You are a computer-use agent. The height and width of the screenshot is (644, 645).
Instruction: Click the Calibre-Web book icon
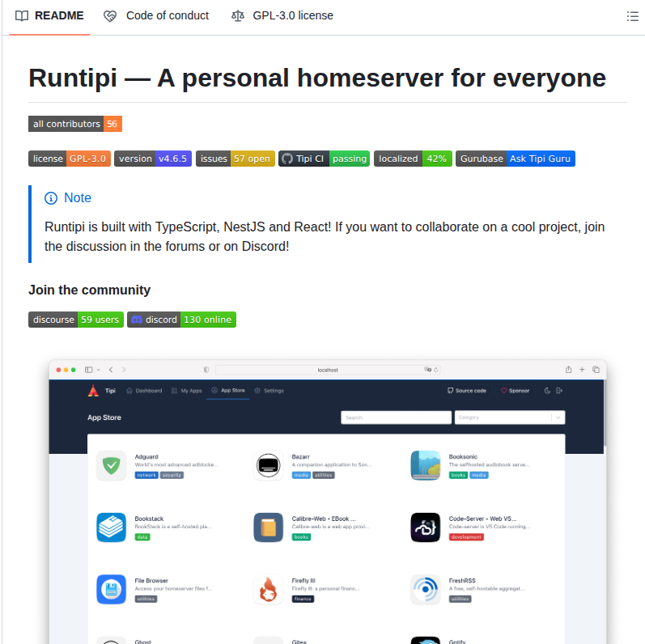tap(268, 527)
